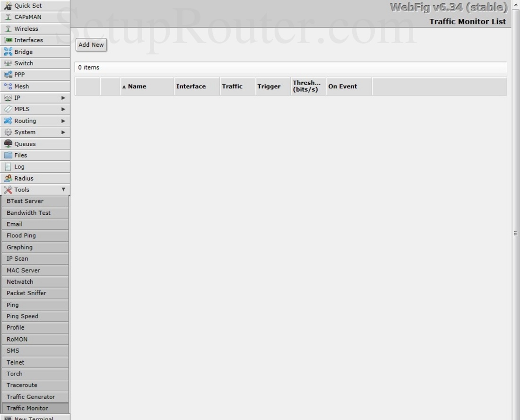Collapse the Tools submenu arrow

coord(63,190)
